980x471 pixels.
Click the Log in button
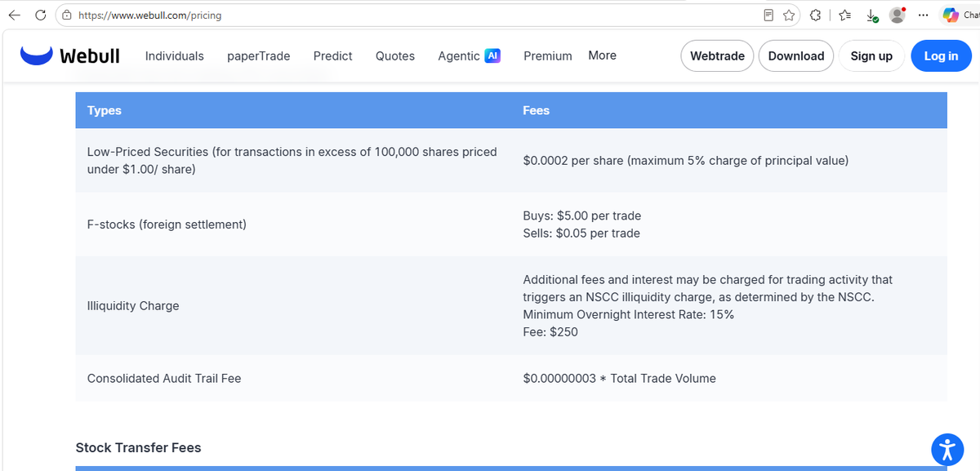(941, 56)
